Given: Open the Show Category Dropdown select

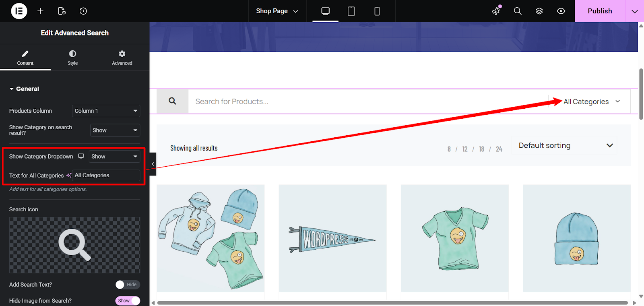Looking at the screenshot, I should tap(114, 156).
